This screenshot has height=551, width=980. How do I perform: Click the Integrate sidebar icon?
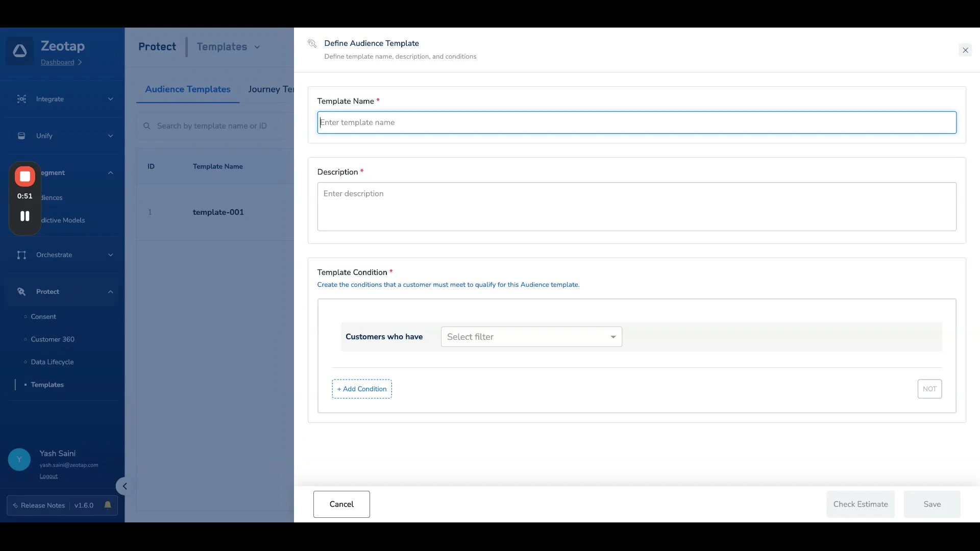coord(21,99)
